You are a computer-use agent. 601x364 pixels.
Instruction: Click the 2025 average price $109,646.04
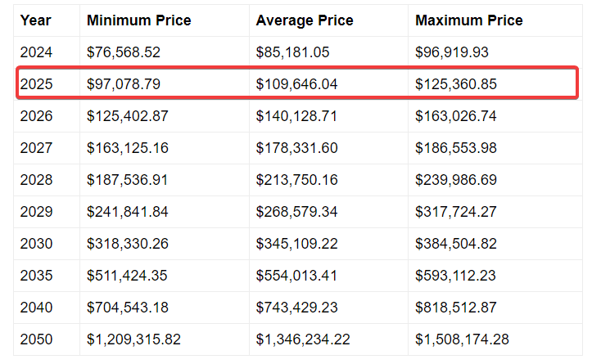click(x=296, y=84)
